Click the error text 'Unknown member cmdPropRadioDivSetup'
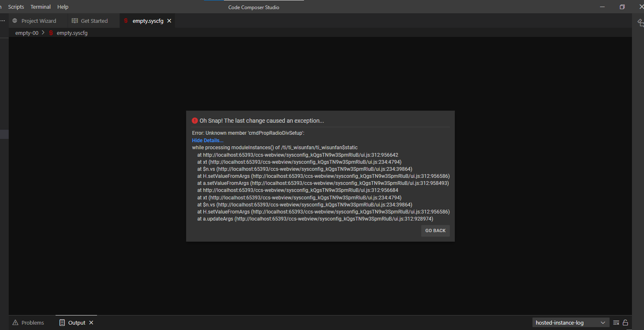644x330 pixels. tap(248, 133)
